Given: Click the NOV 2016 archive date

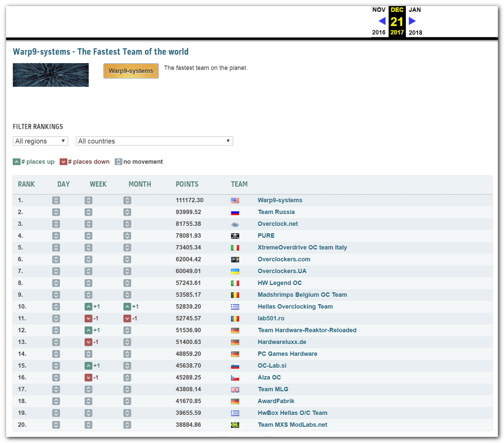Looking at the screenshot, I should [379, 21].
